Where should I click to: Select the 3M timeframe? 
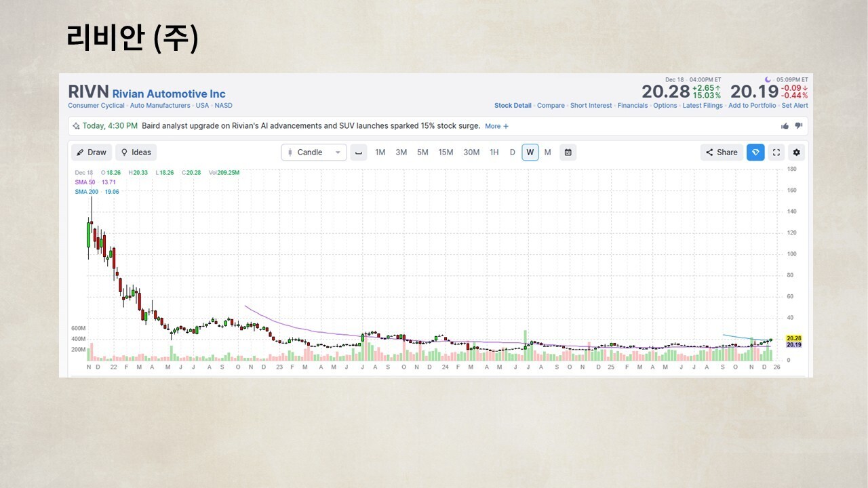pyautogui.click(x=401, y=152)
